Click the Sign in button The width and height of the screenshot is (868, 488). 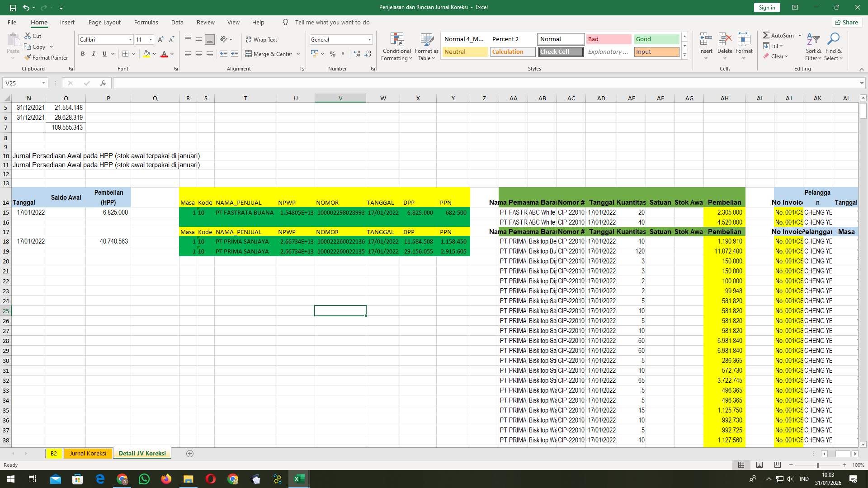(x=766, y=7)
